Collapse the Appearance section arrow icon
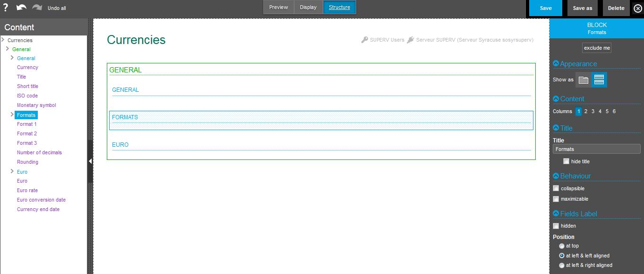644x274 pixels. [556, 64]
